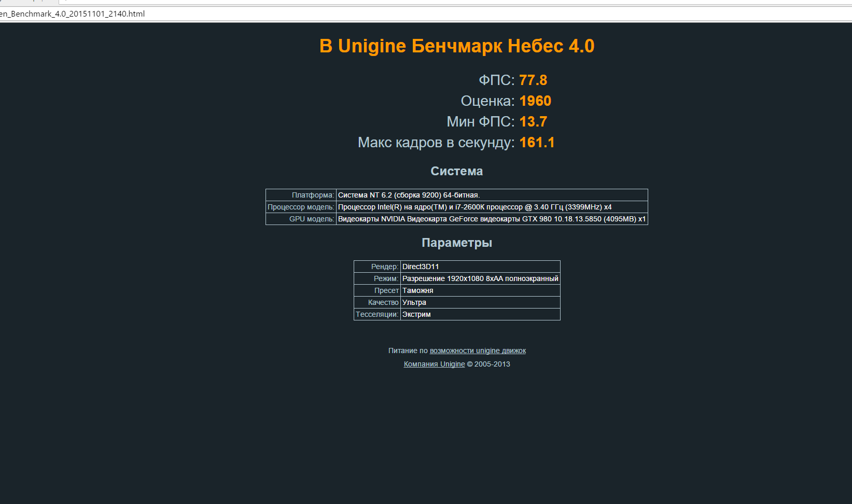The height and width of the screenshot is (504, 852).
Task: Select the max frames value 161.1
Action: coord(537,143)
